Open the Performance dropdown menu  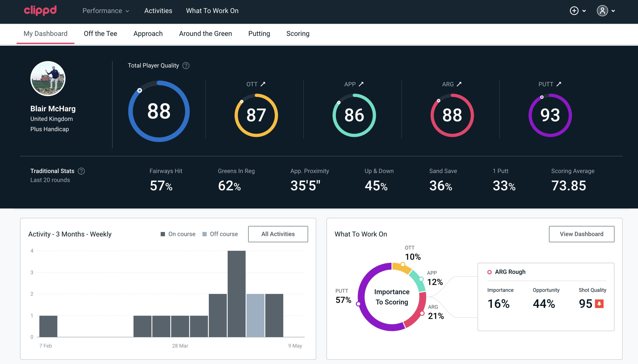click(105, 11)
